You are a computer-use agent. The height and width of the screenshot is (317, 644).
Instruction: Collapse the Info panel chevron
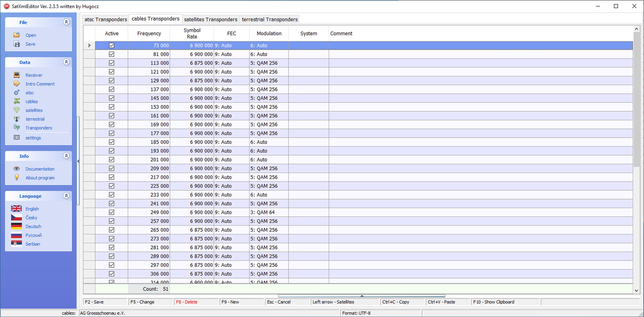66,156
